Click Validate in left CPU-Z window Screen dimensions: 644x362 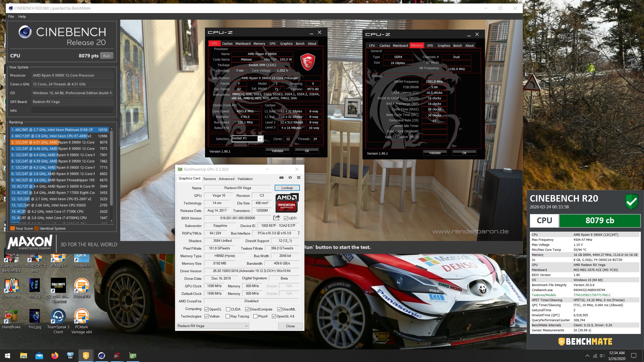[x=277, y=151]
